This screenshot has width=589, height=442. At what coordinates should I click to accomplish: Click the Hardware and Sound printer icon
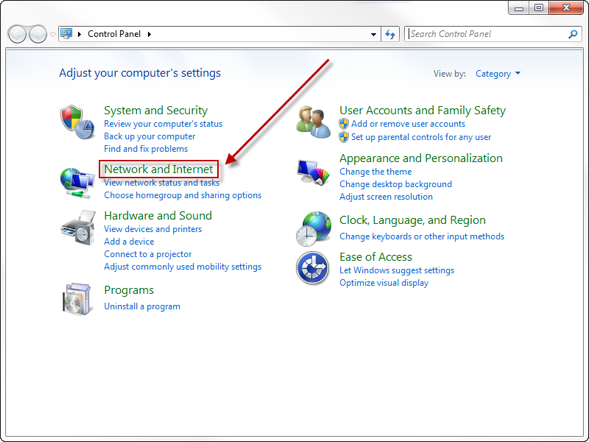pyautogui.click(x=78, y=228)
